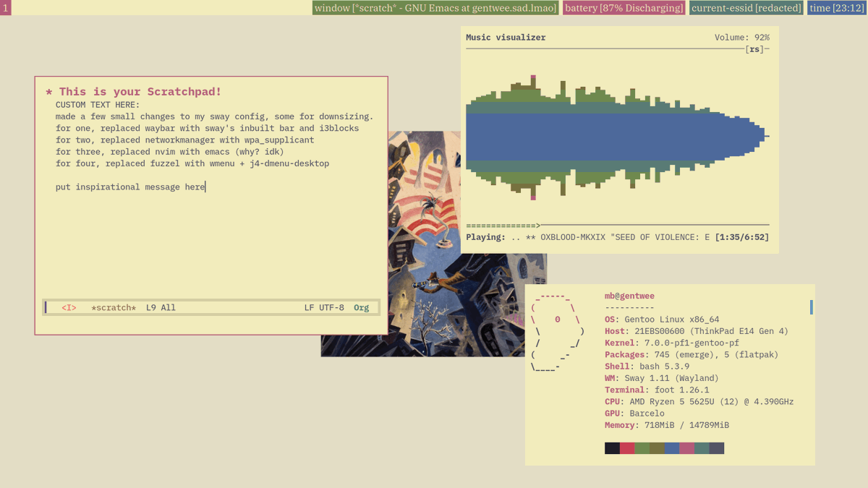This screenshot has width=868, height=488.
Task: Click the [rs] badge on the music visualizer
Action: point(754,48)
